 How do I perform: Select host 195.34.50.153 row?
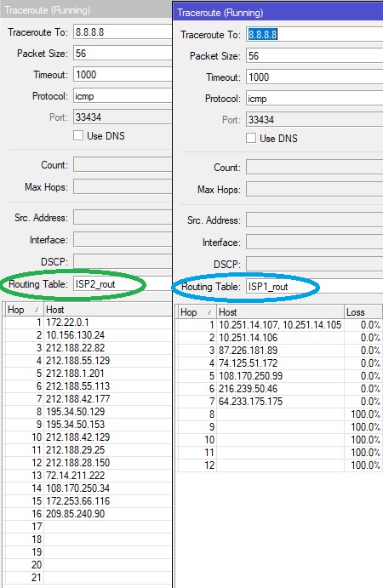[x=87, y=424]
